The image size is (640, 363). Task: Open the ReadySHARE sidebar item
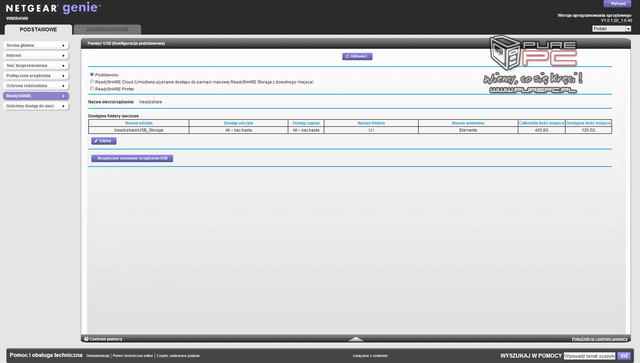pyautogui.click(x=36, y=96)
